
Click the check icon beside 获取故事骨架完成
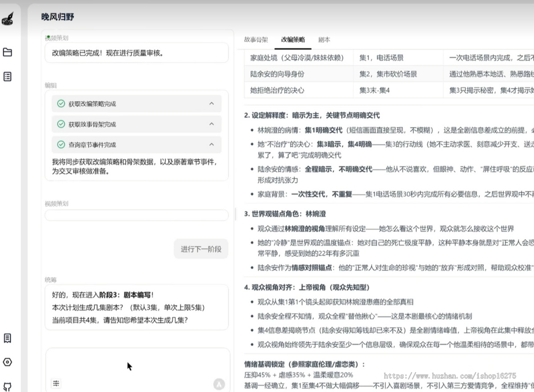61,124
